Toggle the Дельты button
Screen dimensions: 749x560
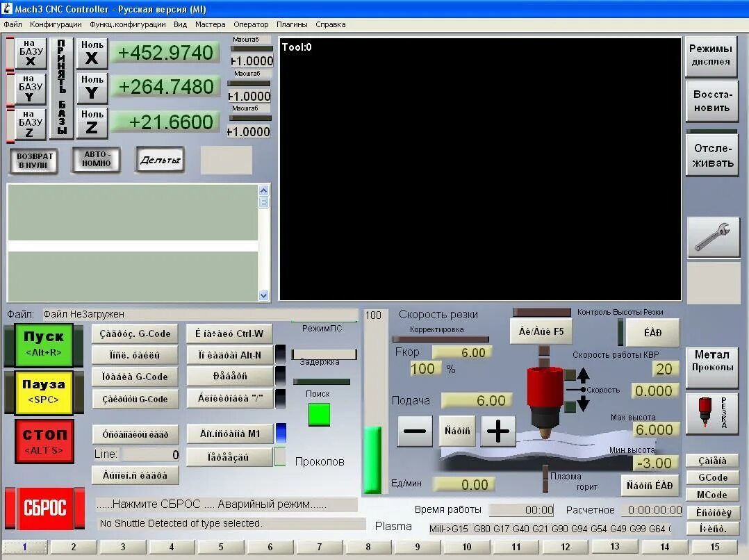160,160
